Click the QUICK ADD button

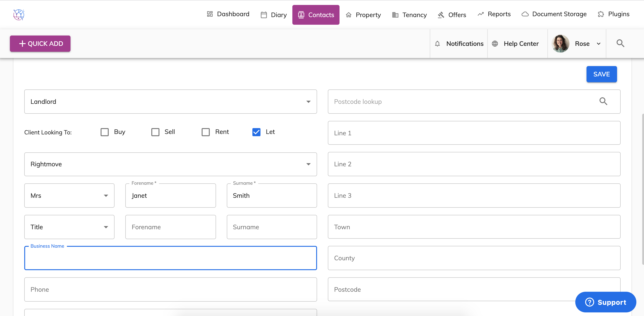point(40,44)
